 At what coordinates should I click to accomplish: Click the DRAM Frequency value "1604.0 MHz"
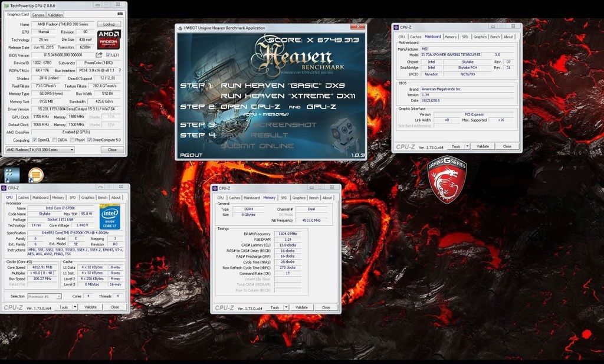tap(287, 234)
